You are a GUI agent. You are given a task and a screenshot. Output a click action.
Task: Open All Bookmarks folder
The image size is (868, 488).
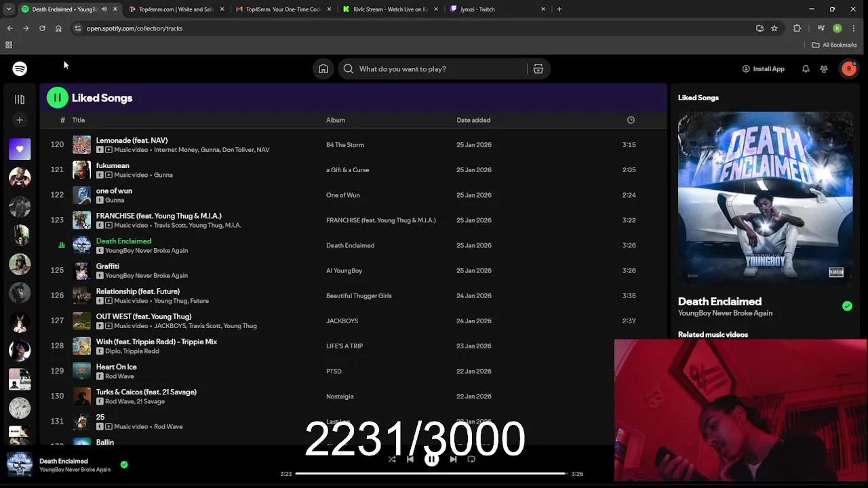point(835,45)
